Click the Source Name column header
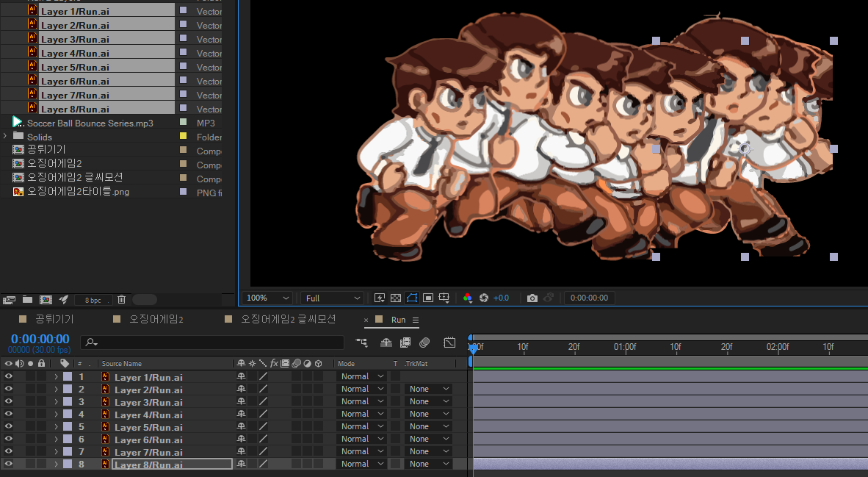 [122, 363]
